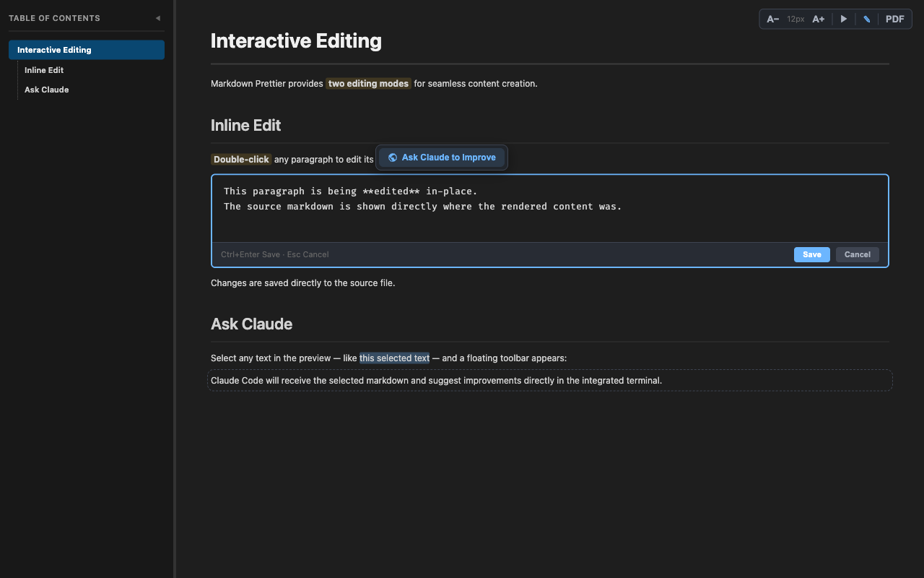This screenshot has width=924, height=578.
Task: Select the increase font size icon
Action: [x=818, y=19]
